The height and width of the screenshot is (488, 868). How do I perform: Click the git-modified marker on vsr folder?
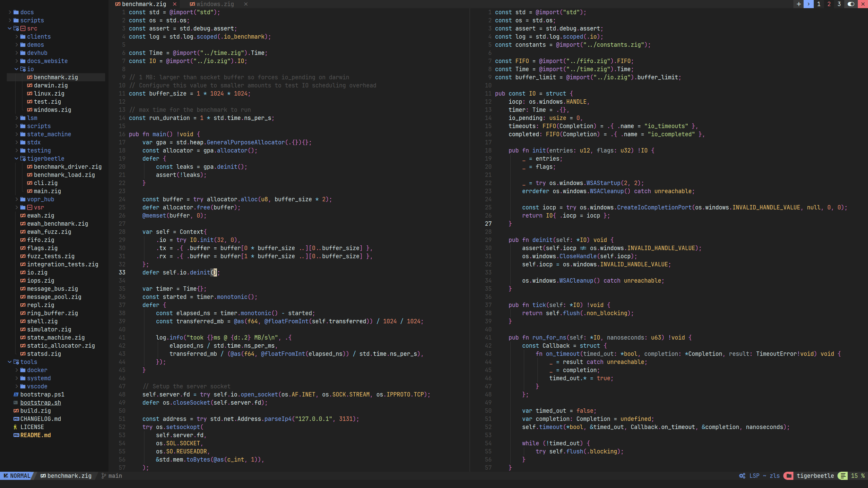29,207
